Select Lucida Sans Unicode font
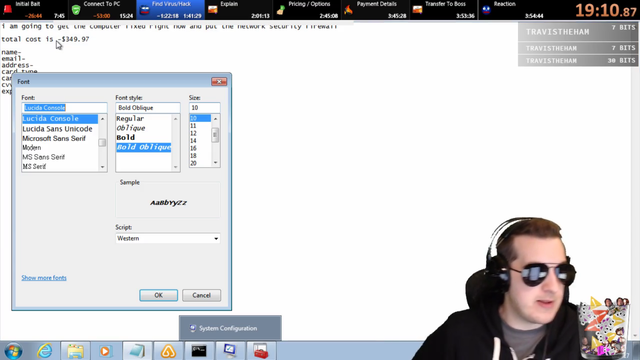This screenshot has height=360, width=640. pos(60,129)
